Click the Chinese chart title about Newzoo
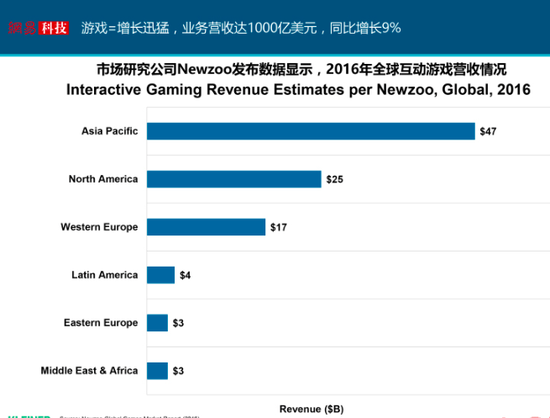The height and width of the screenshot is (418, 550). pyautogui.click(x=302, y=69)
